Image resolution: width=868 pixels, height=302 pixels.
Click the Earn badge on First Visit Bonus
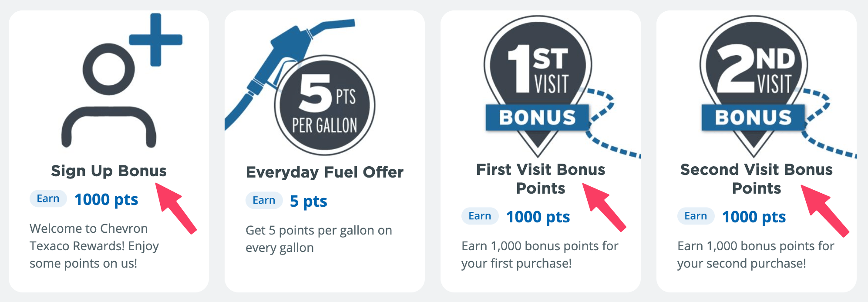click(x=480, y=216)
